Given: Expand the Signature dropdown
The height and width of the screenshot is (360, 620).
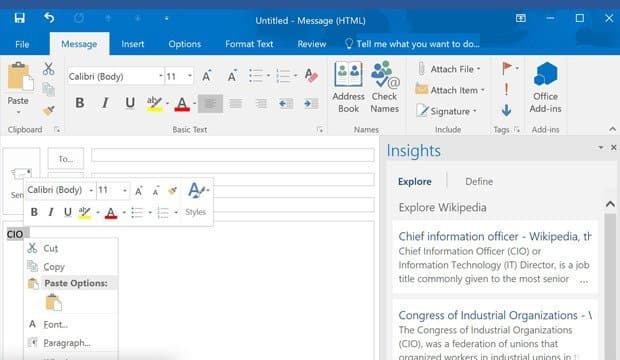Looking at the screenshot, I should [474, 111].
